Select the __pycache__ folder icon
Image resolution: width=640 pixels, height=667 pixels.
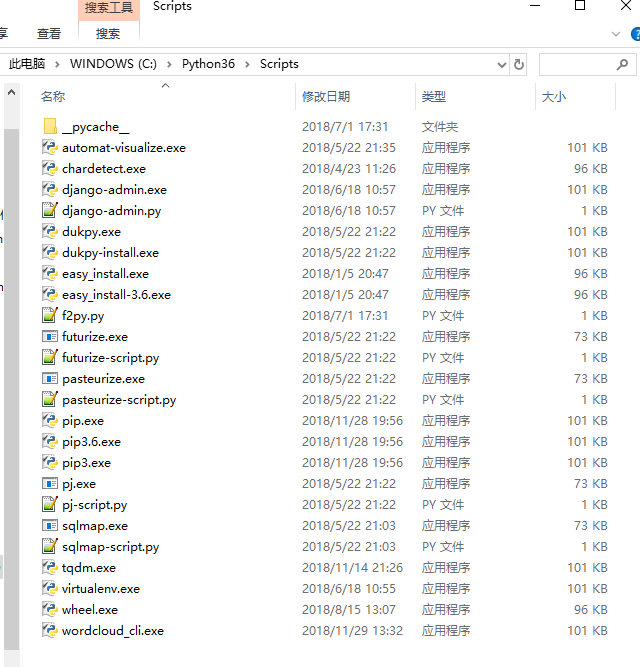point(50,126)
